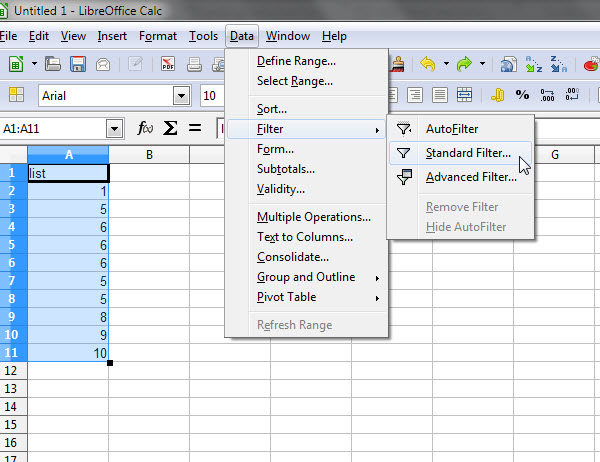Click the Name Box showing A1:A11
The height and width of the screenshot is (462, 600).
pos(53,129)
